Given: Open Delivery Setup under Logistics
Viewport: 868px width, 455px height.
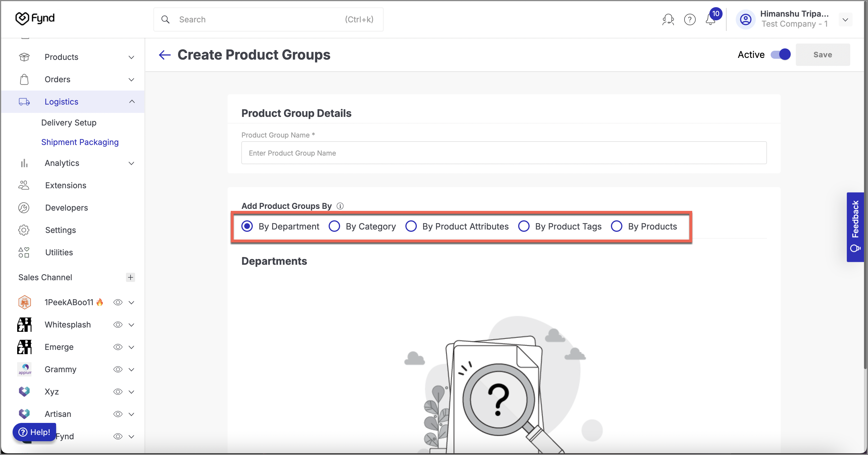Looking at the screenshot, I should tap(69, 122).
